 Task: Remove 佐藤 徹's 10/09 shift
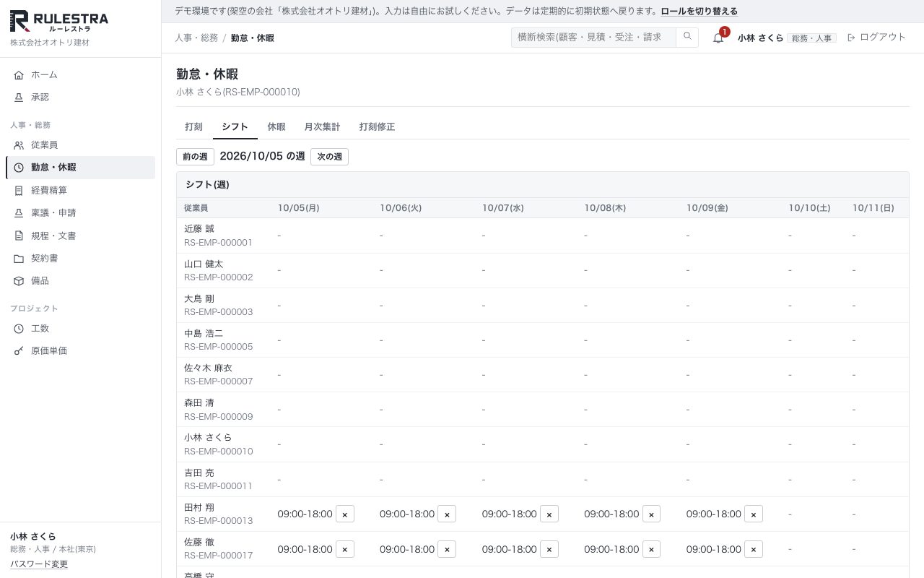point(754,549)
